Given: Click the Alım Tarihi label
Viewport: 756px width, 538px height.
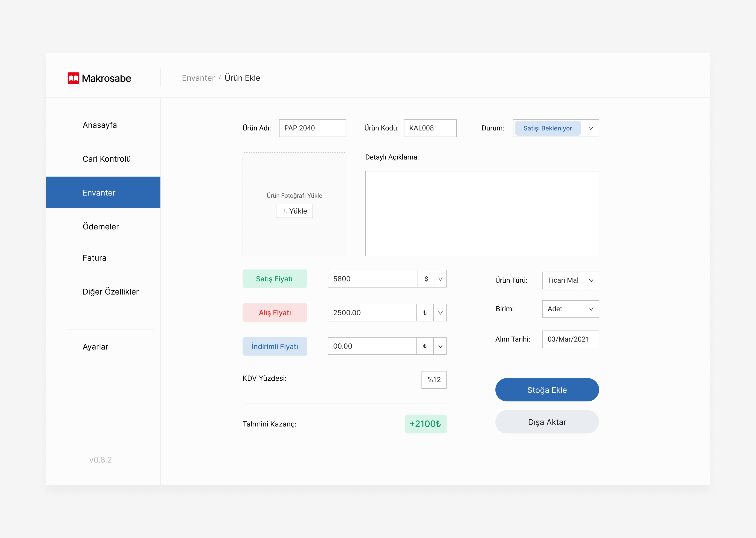Looking at the screenshot, I should coord(512,339).
